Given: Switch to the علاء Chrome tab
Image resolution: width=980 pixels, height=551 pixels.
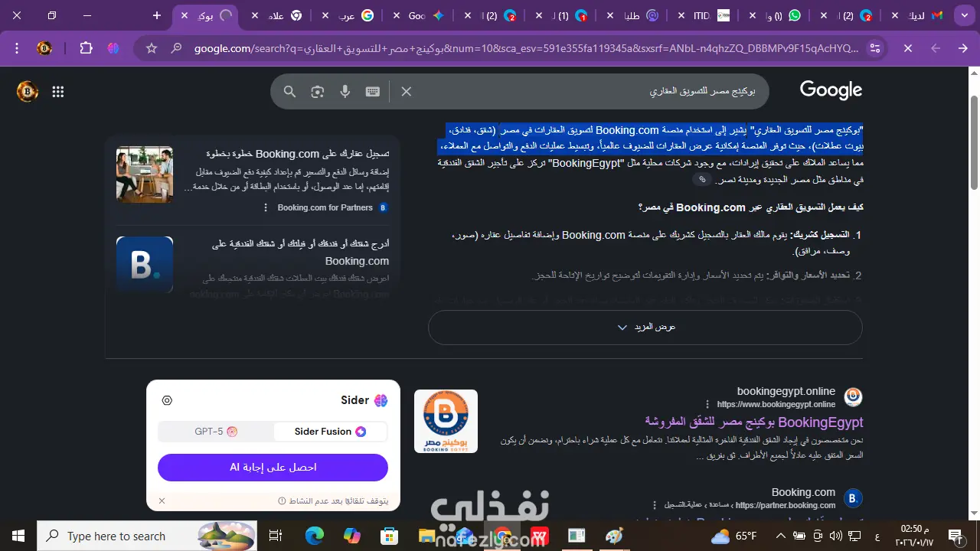Looking at the screenshot, I should (277, 15).
